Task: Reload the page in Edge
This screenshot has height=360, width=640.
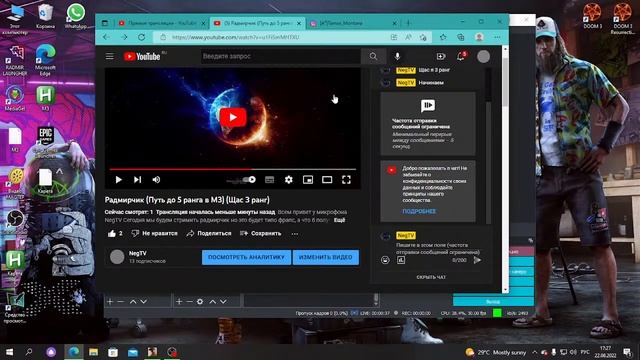Action: tap(142, 37)
